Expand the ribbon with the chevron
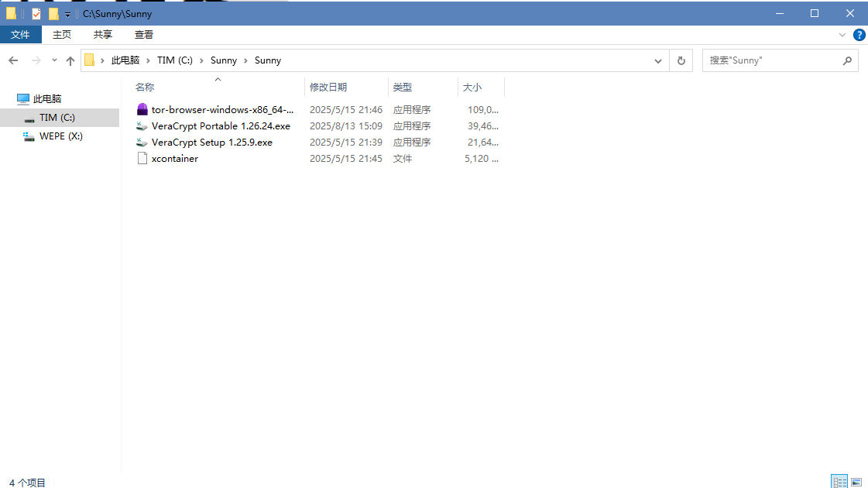868x488 pixels. 842,35
